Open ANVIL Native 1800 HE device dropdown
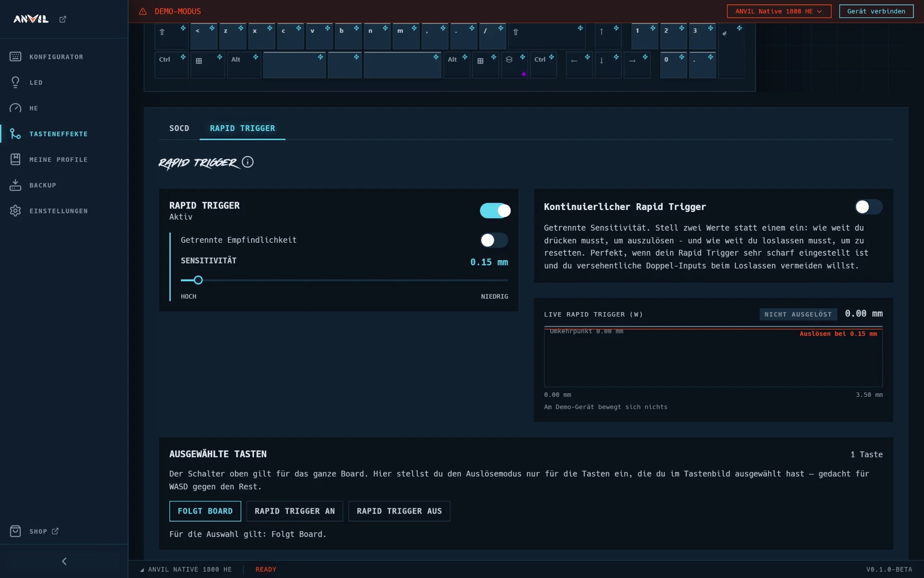The height and width of the screenshot is (578, 924). (x=779, y=11)
